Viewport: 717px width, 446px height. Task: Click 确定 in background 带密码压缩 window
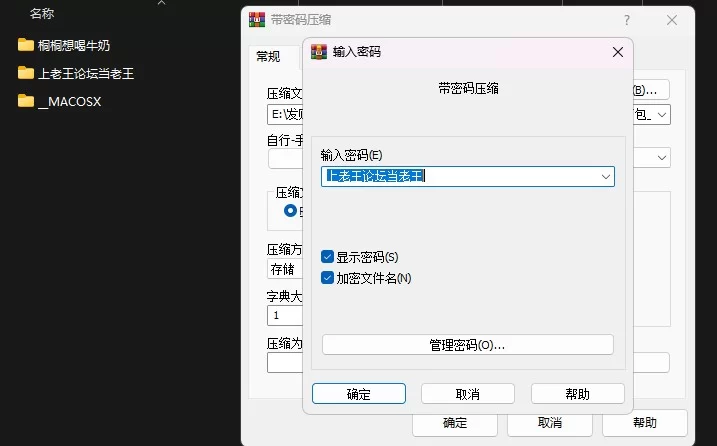point(455,423)
